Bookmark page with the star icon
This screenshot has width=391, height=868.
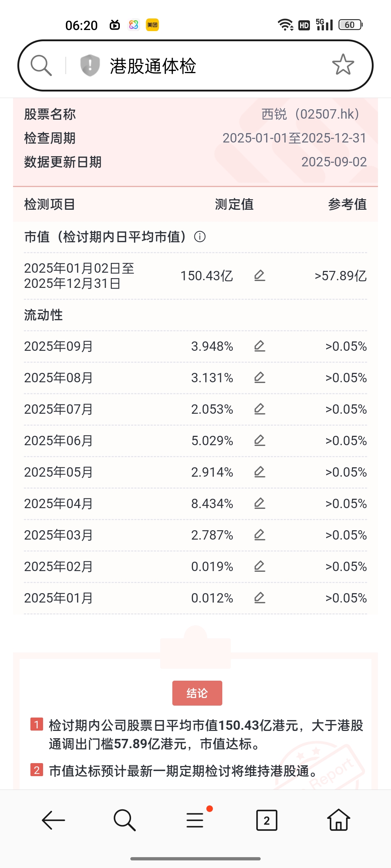pos(343,65)
